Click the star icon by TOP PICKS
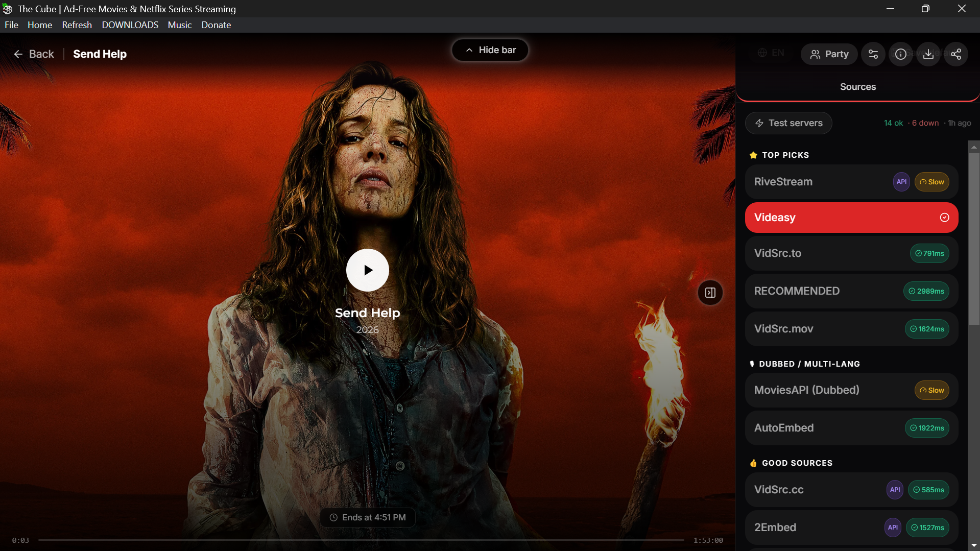980x551 pixels. [x=753, y=155]
